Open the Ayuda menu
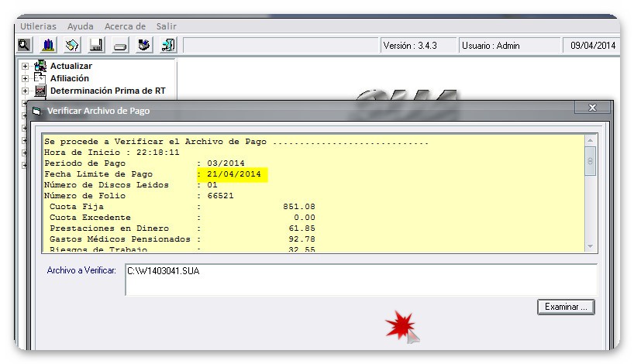The width and height of the screenshot is (634, 364). [80, 26]
